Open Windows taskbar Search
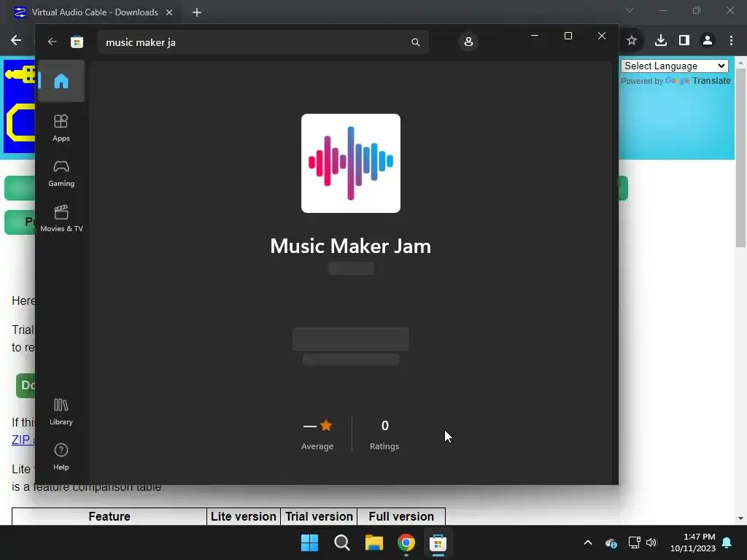This screenshot has width=747, height=560. click(x=341, y=542)
